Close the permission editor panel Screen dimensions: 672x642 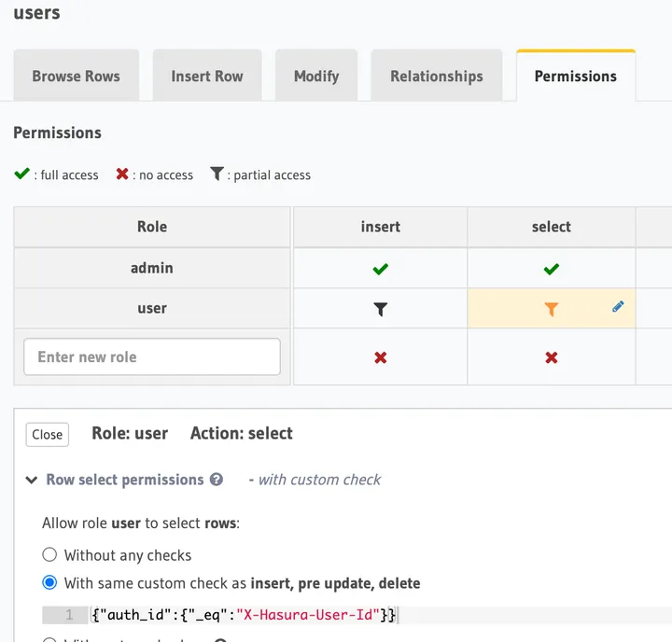tap(48, 435)
